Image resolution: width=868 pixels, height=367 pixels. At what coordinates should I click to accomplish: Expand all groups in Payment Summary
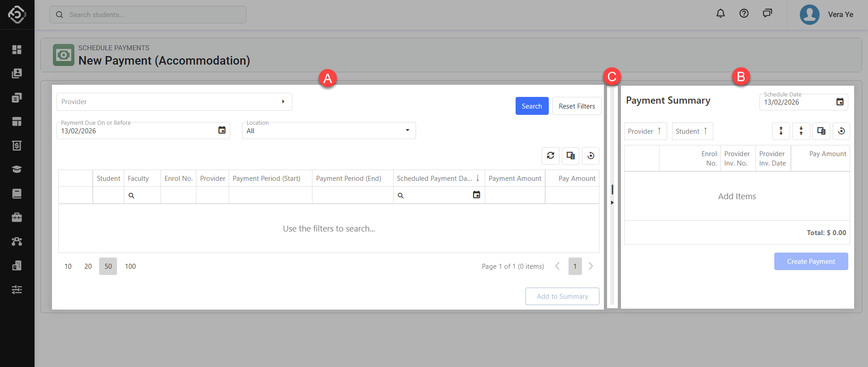(781, 131)
